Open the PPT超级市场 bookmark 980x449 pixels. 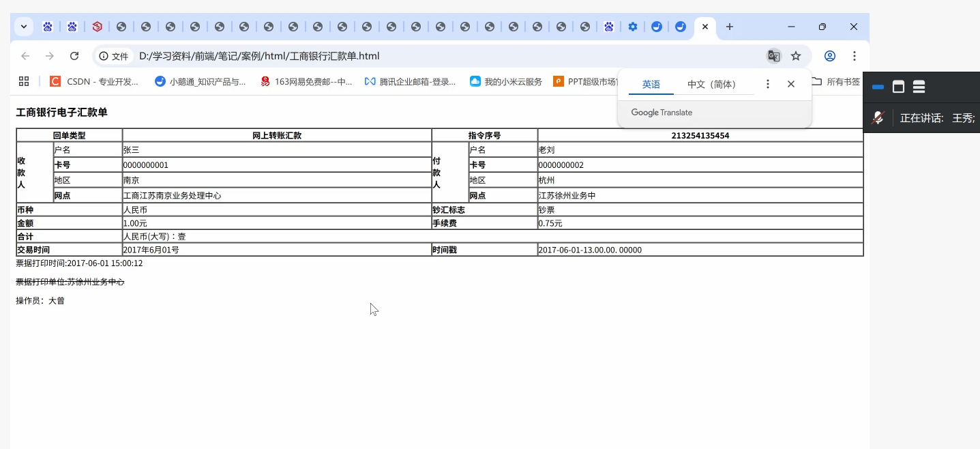pos(585,81)
